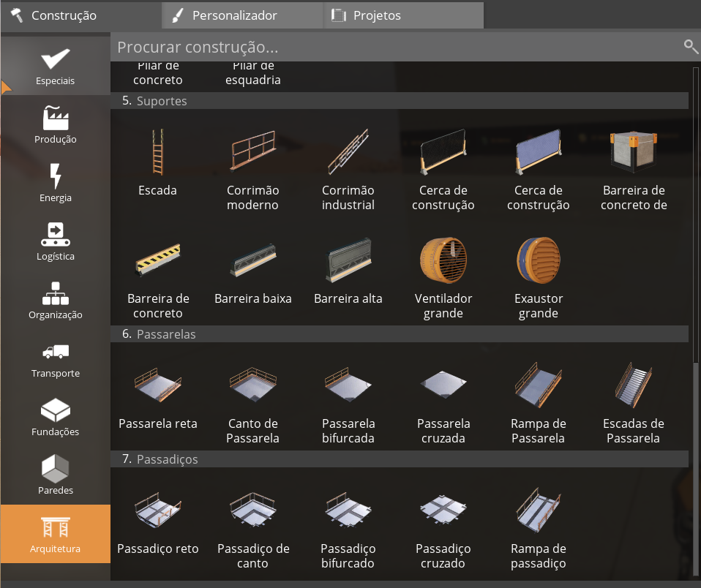Open the Organização category

click(x=56, y=301)
